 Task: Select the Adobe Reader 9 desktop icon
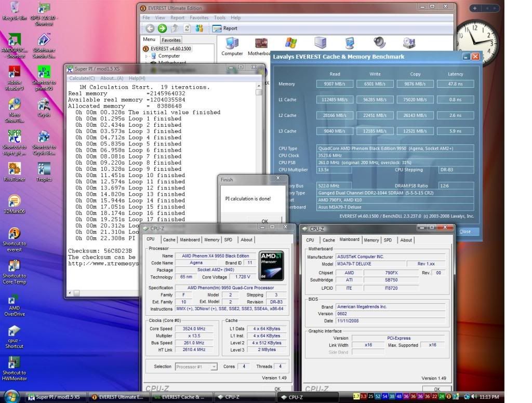pos(14,78)
